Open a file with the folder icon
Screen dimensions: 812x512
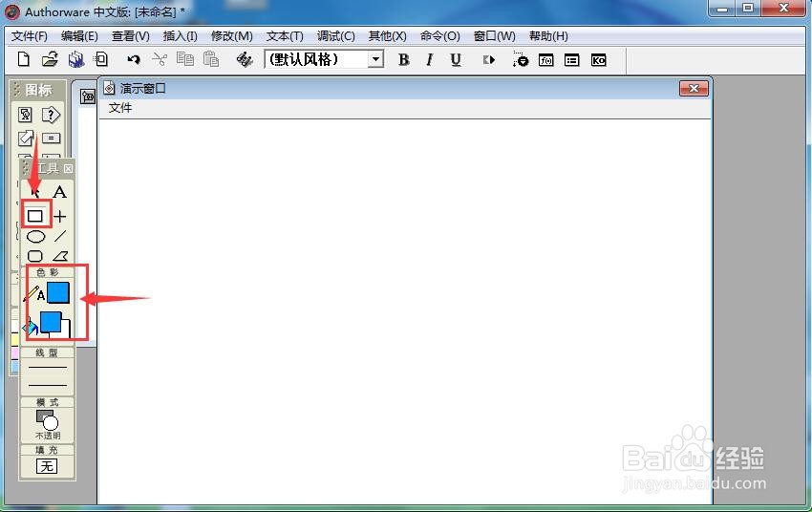(x=50, y=59)
